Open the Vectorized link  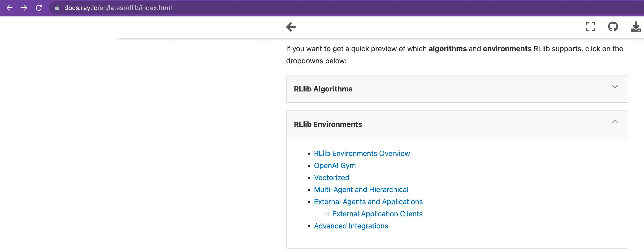click(332, 178)
